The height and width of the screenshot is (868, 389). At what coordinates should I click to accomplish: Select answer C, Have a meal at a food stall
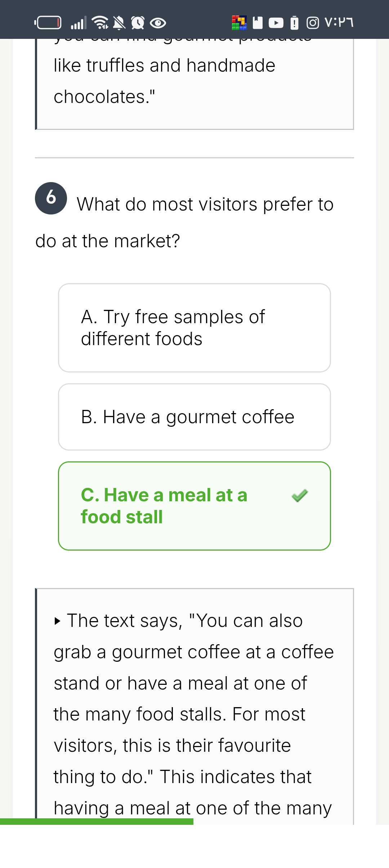(194, 506)
